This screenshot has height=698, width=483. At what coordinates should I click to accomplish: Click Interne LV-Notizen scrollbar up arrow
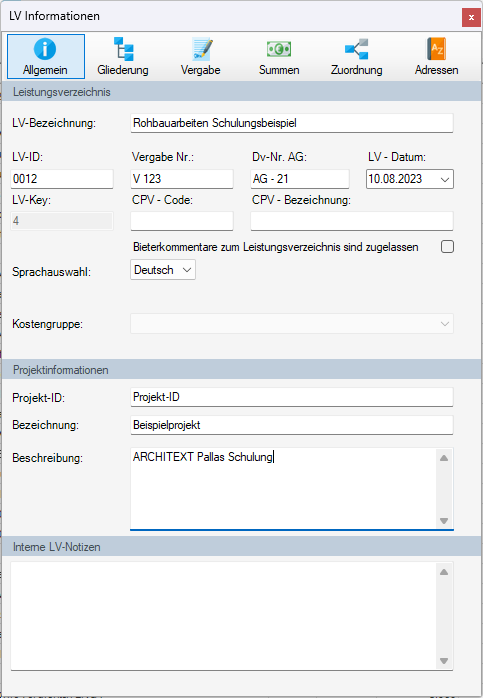point(444,572)
